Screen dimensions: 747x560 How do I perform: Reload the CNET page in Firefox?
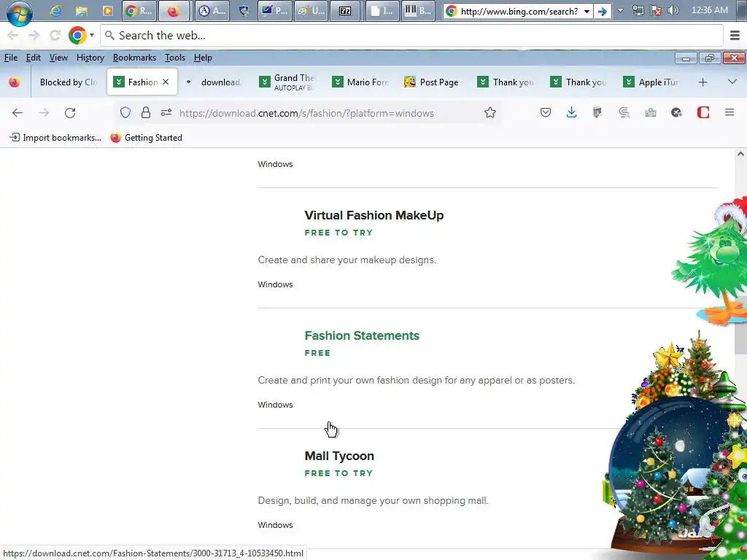[x=70, y=113]
